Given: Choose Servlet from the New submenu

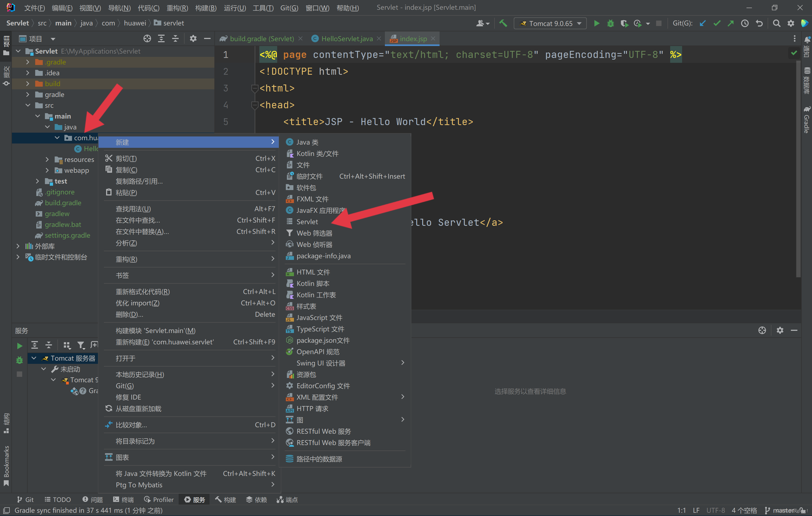Looking at the screenshot, I should [345, 221].
